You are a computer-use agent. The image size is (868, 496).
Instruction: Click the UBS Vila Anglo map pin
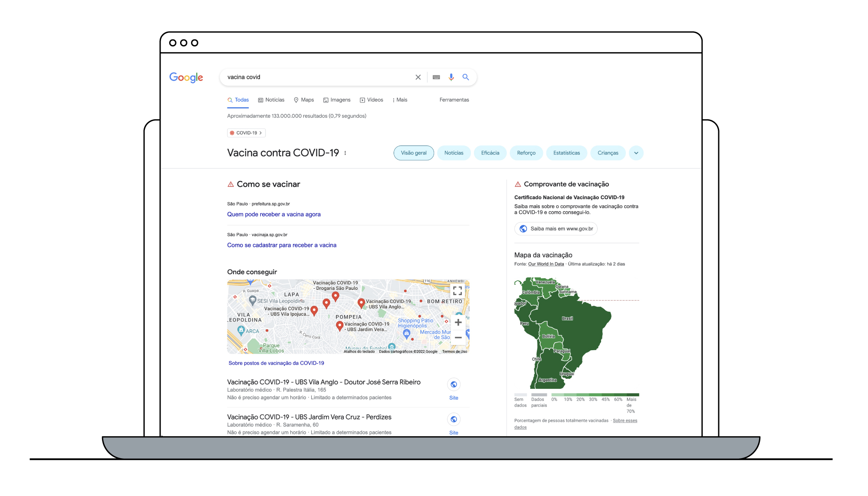click(x=361, y=303)
